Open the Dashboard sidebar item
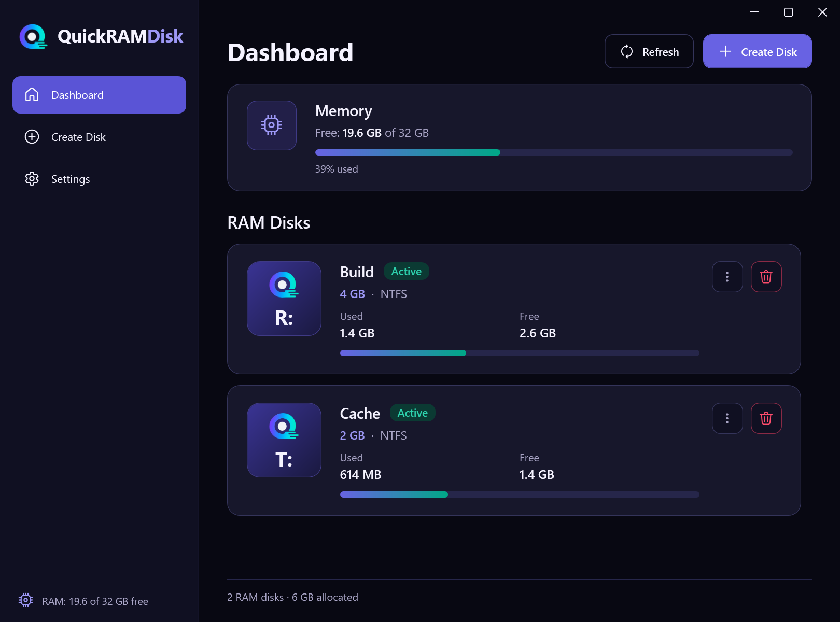 100,95
